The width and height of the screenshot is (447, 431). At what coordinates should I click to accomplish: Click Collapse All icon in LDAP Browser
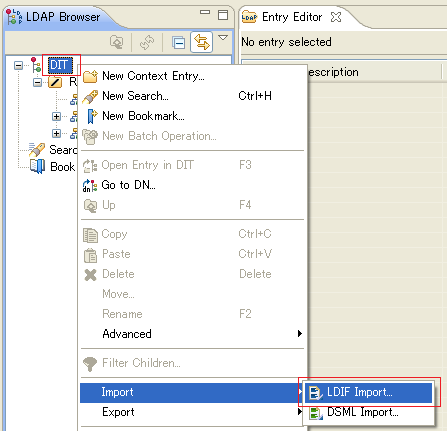pos(179,43)
